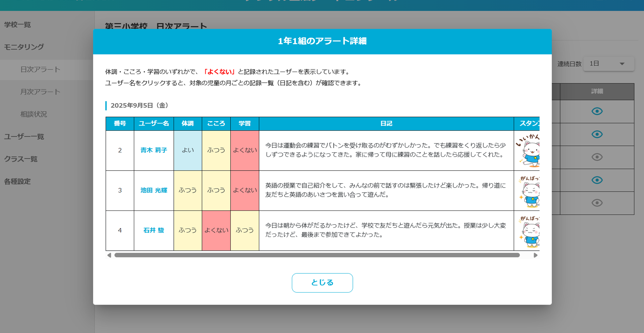
Task: Click the cat stamp in 池田 光輝 row
Action: tap(529, 191)
